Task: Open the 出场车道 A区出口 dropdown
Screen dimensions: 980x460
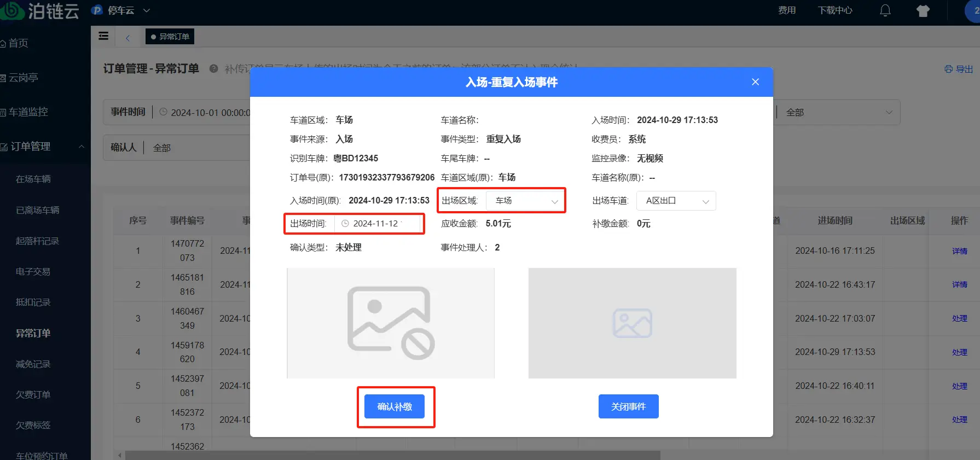Action: coord(676,201)
